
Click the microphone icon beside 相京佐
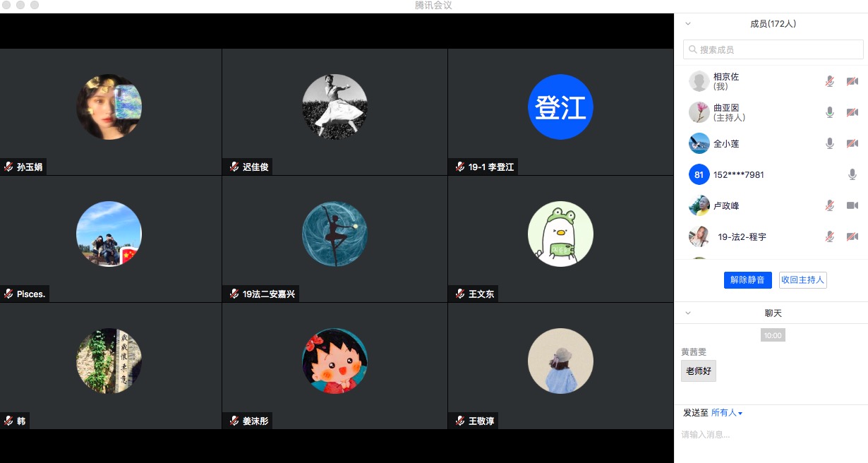[x=830, y=82]
